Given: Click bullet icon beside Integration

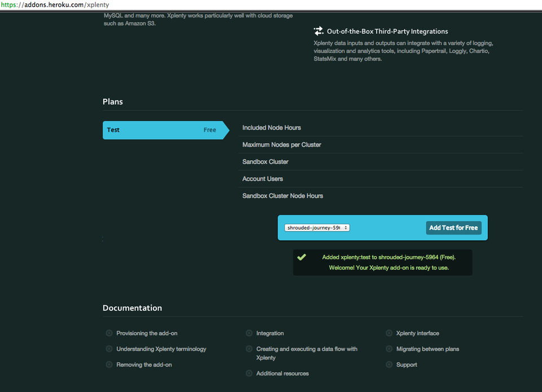Looking at the screenshot, I should pyautogui.click(x=249, y=333).
